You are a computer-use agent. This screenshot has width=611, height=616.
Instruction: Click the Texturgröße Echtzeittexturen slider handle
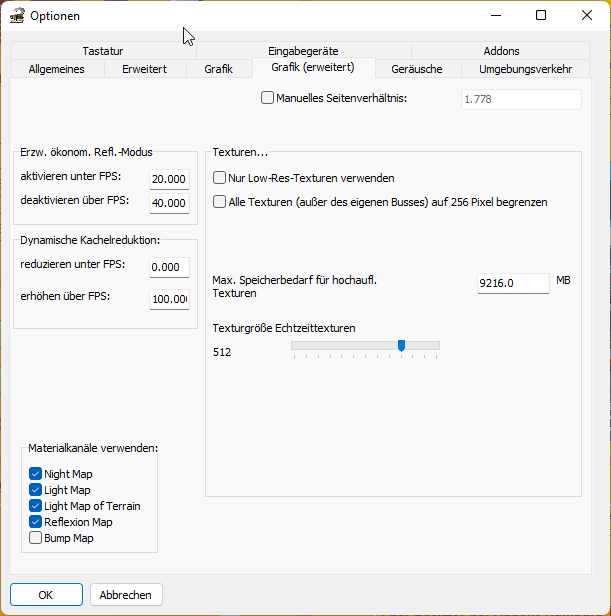click(401, 345)
